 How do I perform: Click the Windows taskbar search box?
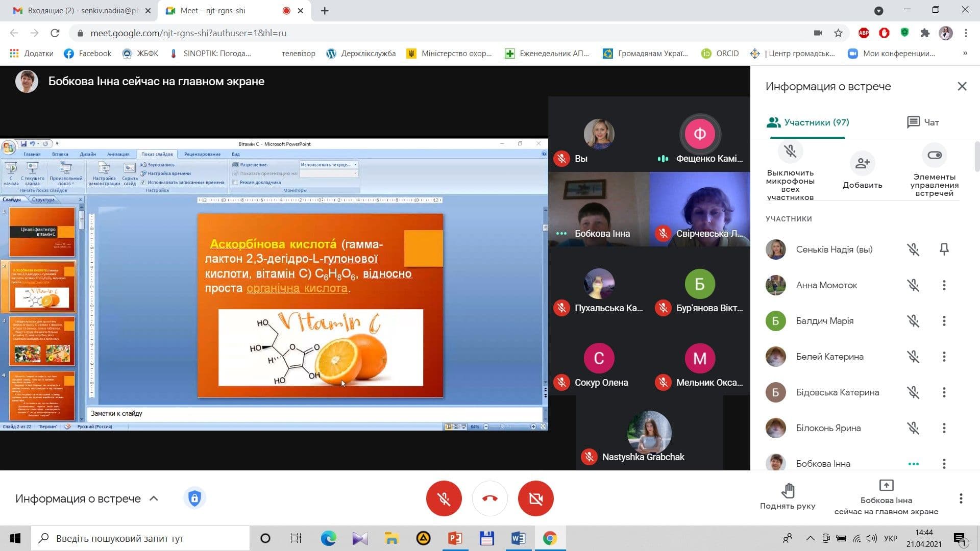[x=141, y=538]
